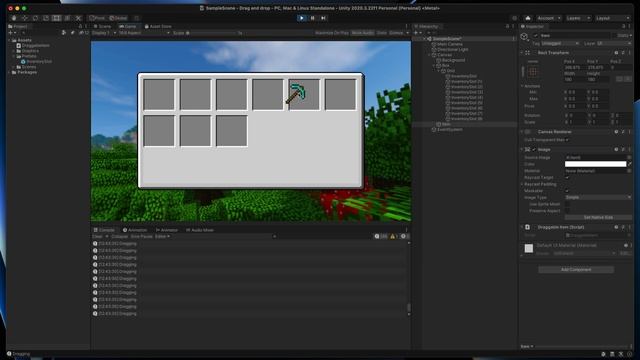Click the Console Clear button
The width and height of the screenshot is (640, 360).
click(97, 236)
